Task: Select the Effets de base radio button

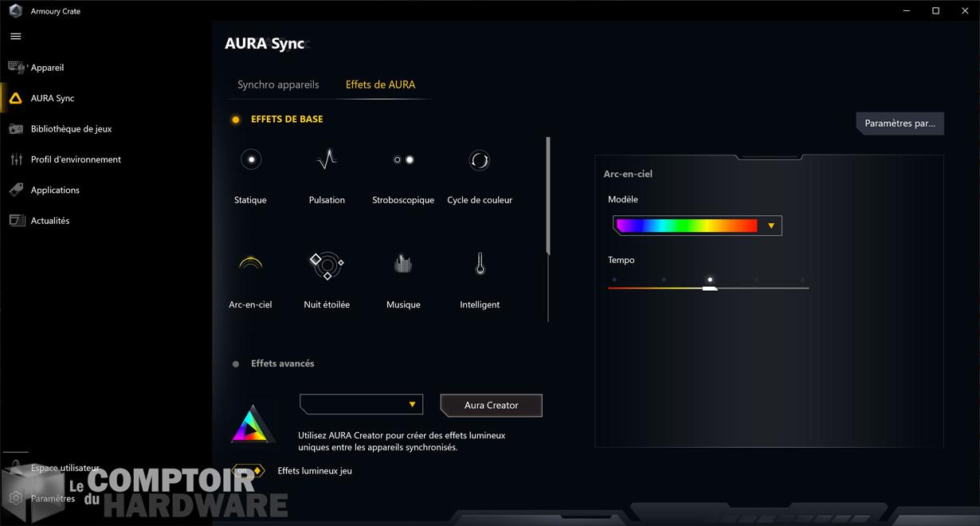Action: [x=236, y=119]
